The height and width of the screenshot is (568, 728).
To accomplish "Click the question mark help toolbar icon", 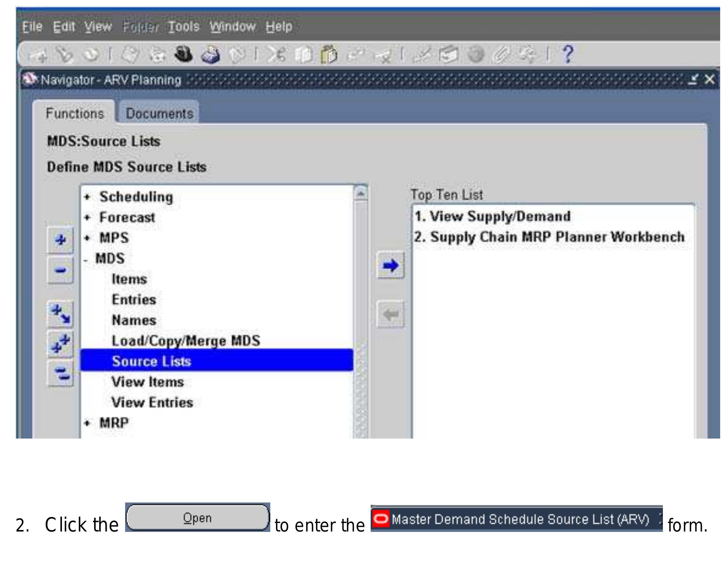I will (568, 55).
